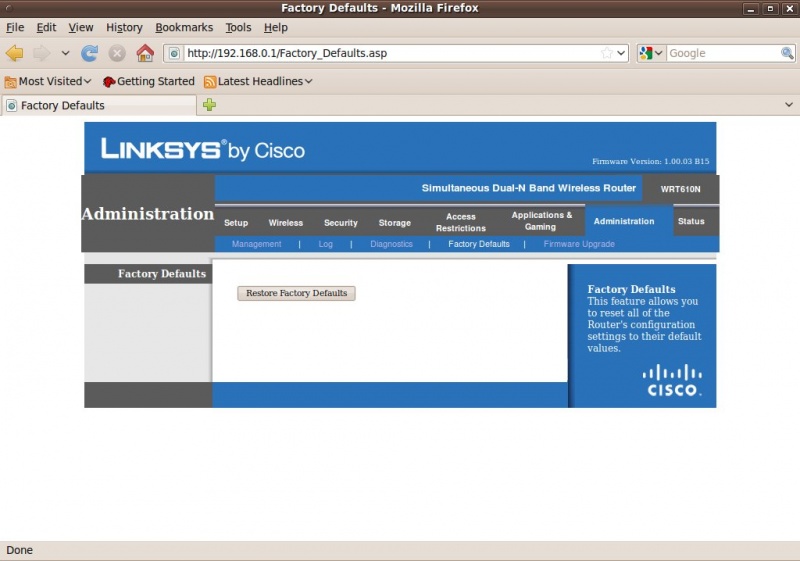Open the Latest Headlines feed dropdown
Image resolution: width=800 pixels, height=561 pixels.
[258, 81]
